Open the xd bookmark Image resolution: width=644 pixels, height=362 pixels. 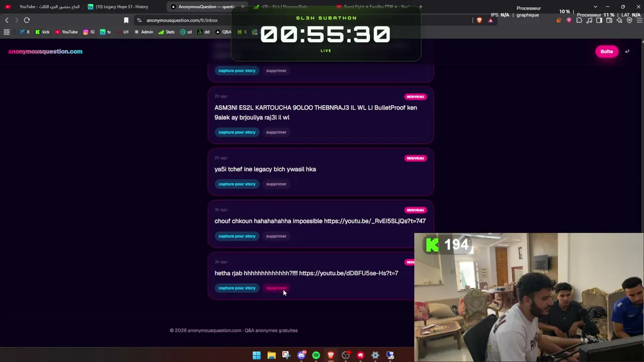[x=186, y=32]
